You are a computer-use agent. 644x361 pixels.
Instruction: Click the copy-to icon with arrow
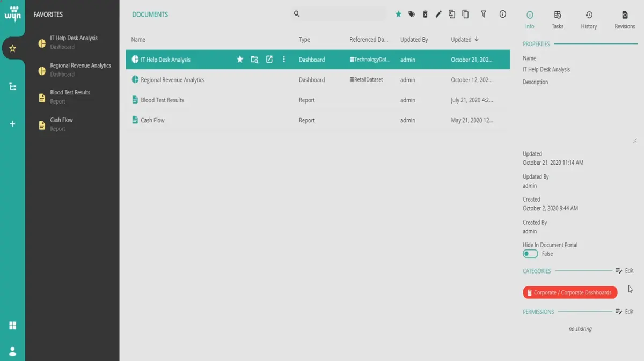(452, 14)
